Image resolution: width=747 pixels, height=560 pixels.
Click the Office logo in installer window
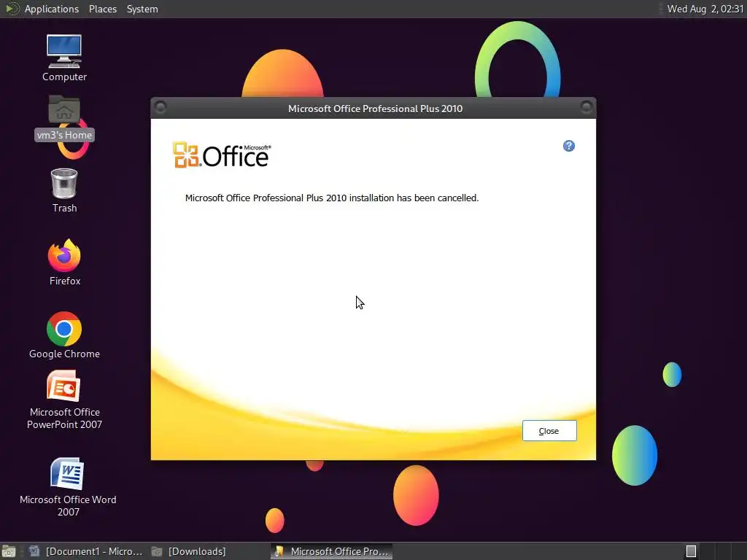[x=222, y=155]
